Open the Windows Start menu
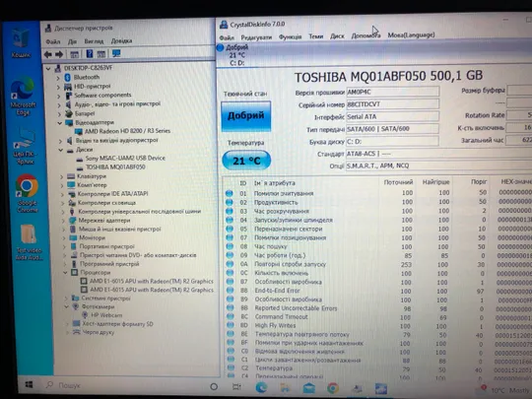Viewport: 532px width, 399px height. point(30,384)
